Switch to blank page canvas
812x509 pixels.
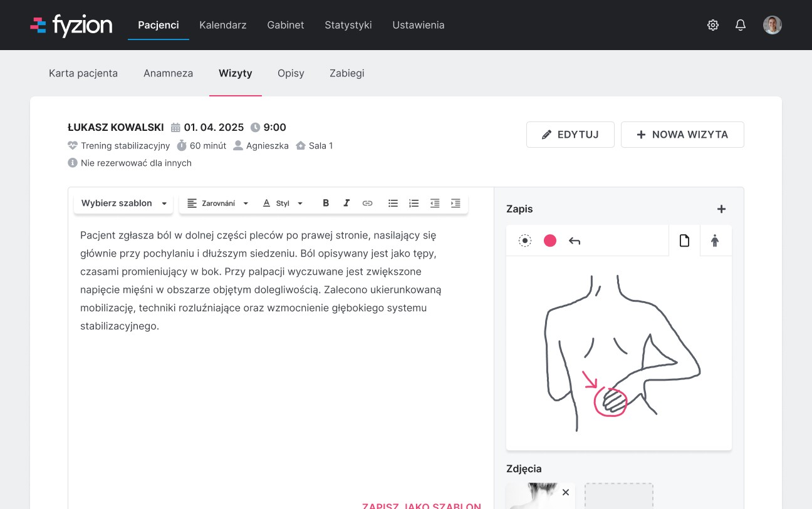(x=684, y=240)
